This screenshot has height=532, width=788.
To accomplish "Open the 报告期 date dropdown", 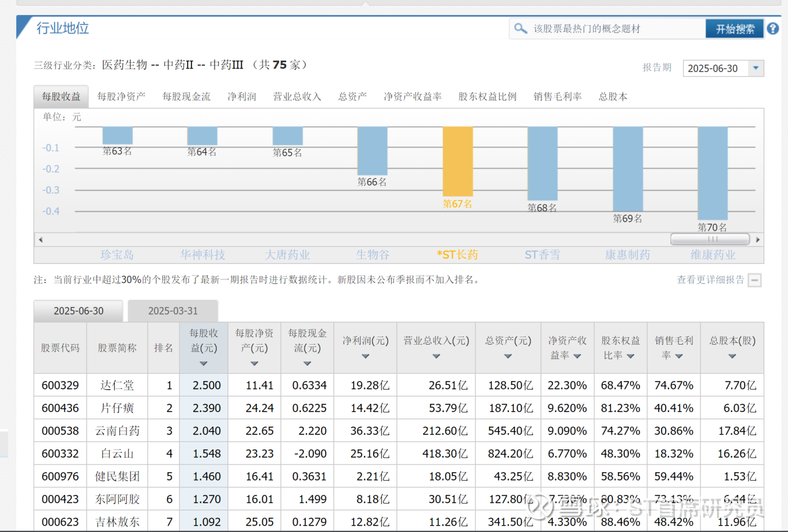I will pos(756,68).
